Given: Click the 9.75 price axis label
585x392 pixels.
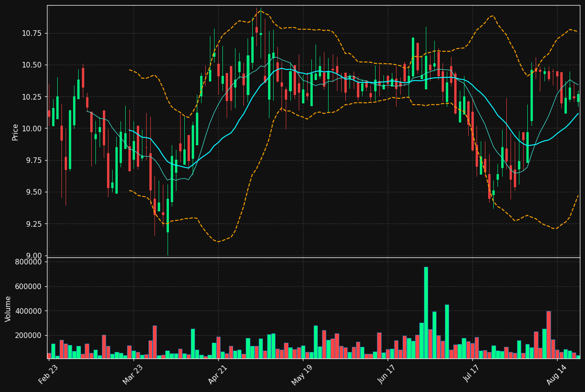Looking at the screenshot, I should coord(34,160).
